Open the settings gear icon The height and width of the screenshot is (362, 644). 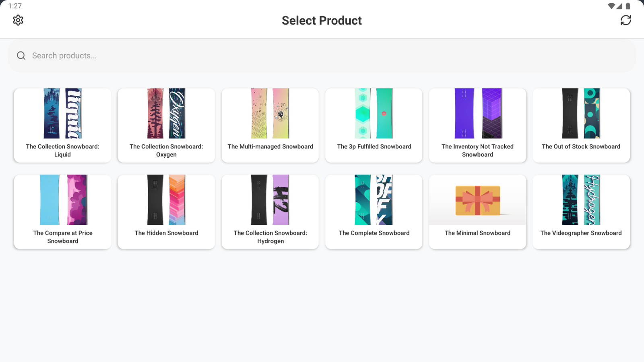[x=18, y=20]
